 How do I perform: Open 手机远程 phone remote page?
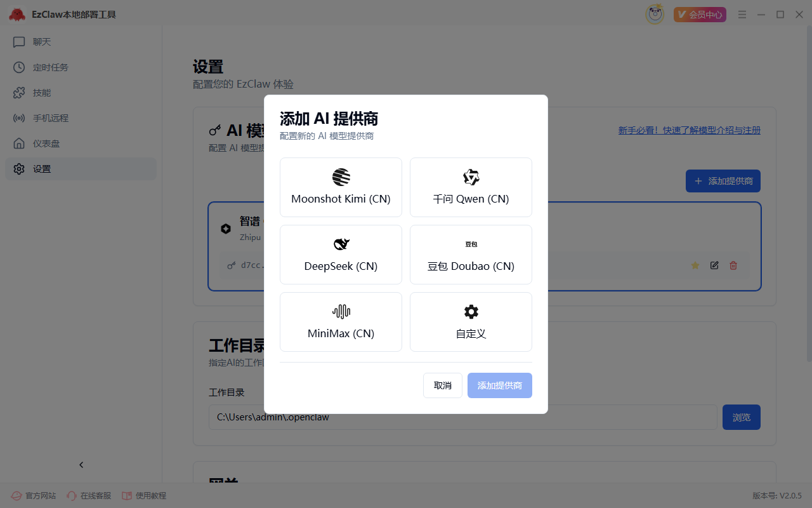point(50,118)
